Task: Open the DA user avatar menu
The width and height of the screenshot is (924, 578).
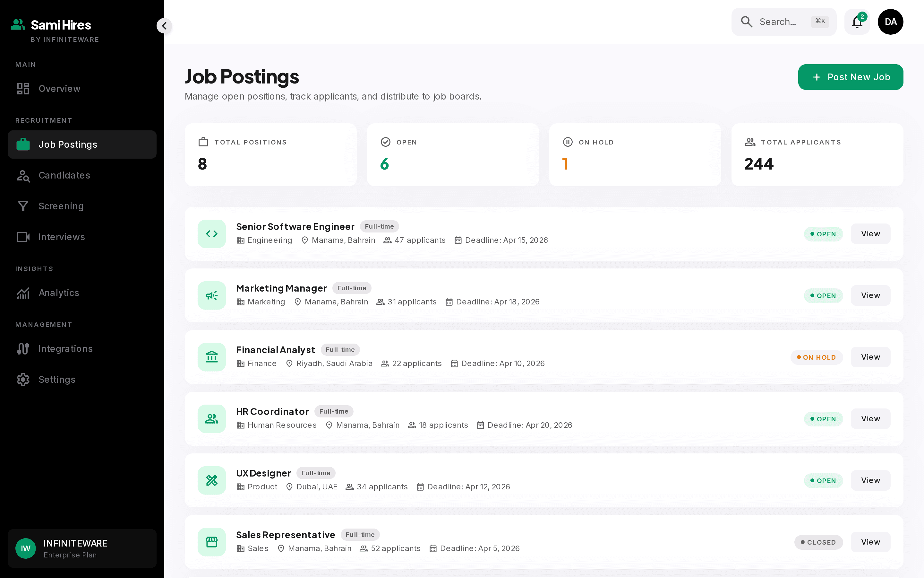Action: tap(890, 22)
